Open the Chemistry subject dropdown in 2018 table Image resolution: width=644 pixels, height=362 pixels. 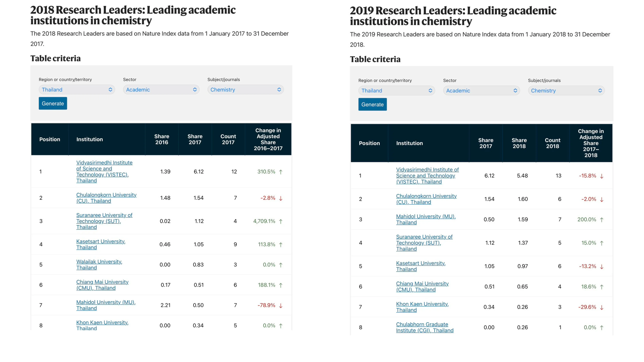pos(245,90)
